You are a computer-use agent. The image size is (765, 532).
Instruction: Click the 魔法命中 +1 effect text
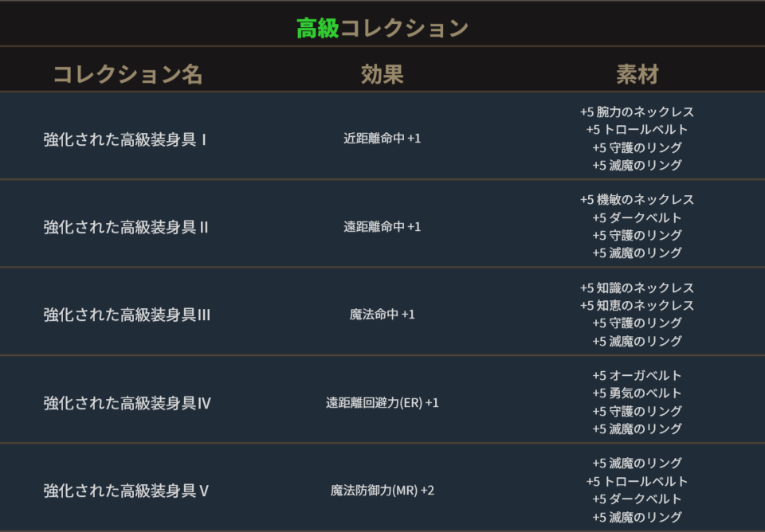tap(382, 315)
